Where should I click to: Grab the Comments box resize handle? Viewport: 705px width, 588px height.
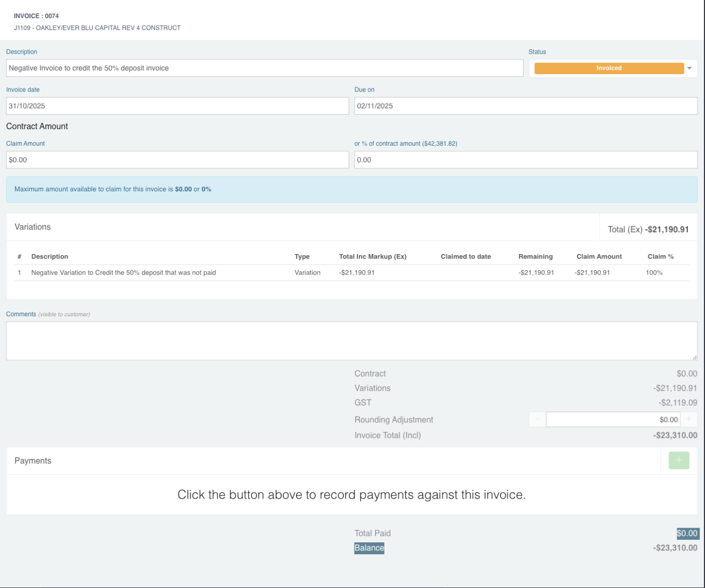[694, 357]
